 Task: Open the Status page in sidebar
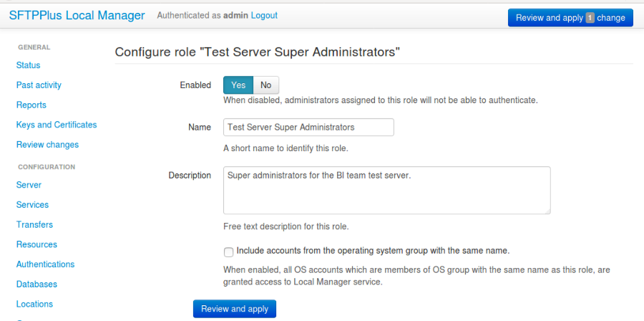28,65
